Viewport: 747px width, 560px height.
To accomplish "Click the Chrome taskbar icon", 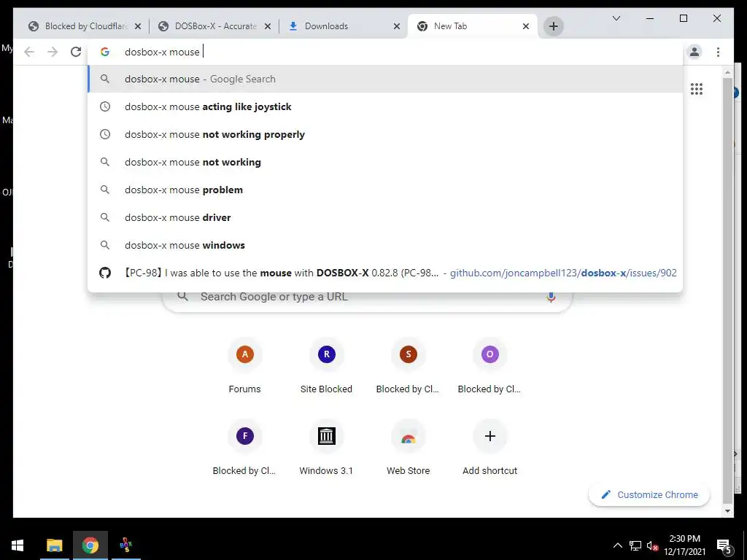I will pos(90,545).
